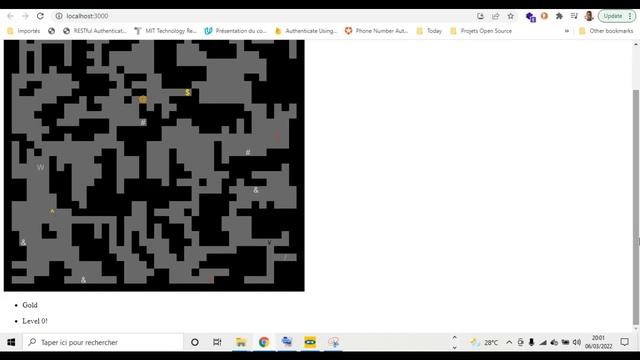Open File Explorer from the taskbar

pyautogui.click(x=241, y=342)
